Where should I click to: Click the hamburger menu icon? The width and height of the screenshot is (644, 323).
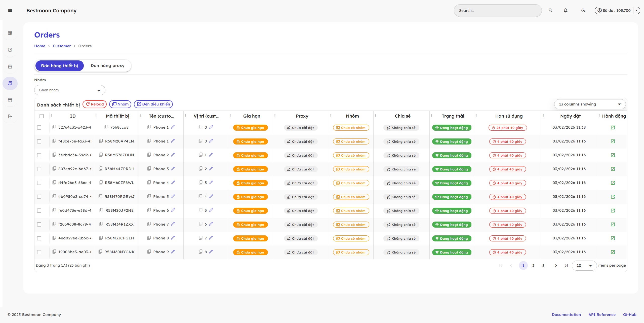click(10, 11)
